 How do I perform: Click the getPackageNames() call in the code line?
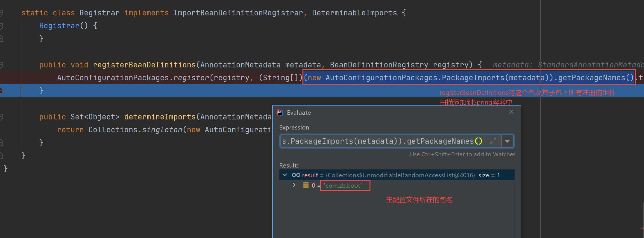(x=596, y=78)
